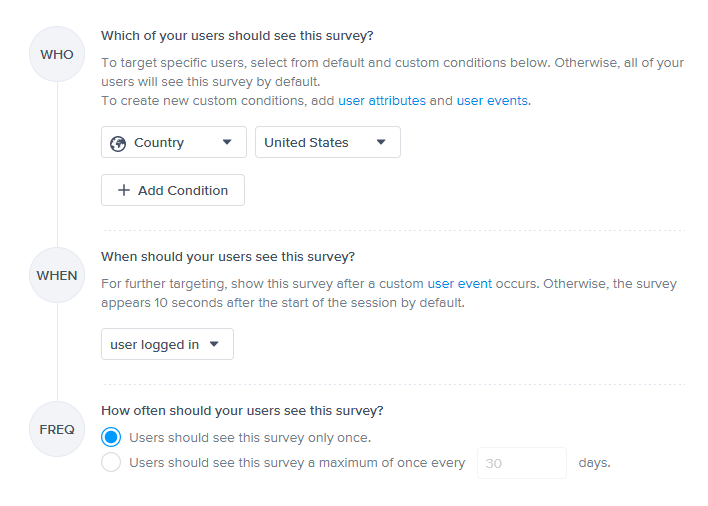Expand the user logged in event dropdown
The width and height of the screenshot is (708, 506).
(167, 345)
